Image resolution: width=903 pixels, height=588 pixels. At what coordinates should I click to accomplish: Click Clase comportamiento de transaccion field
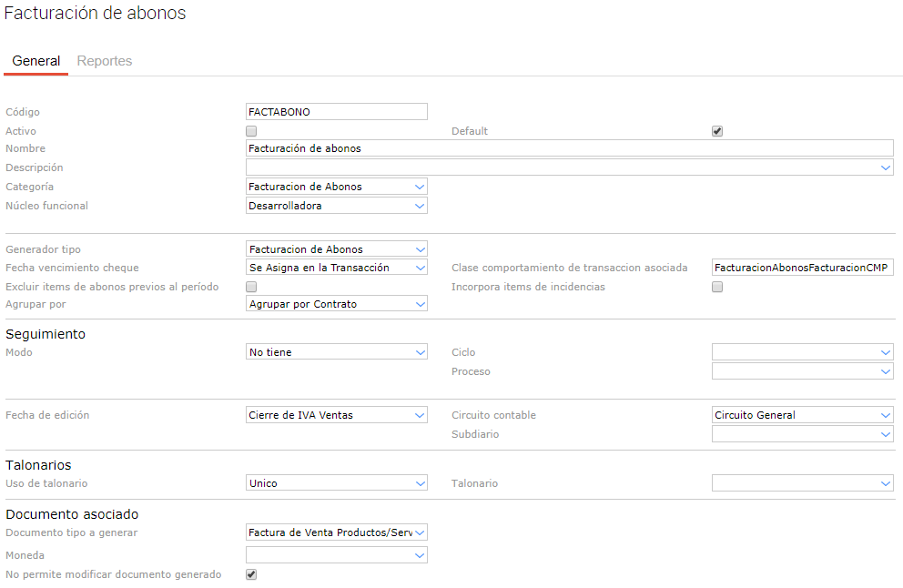tap(802, 268)
